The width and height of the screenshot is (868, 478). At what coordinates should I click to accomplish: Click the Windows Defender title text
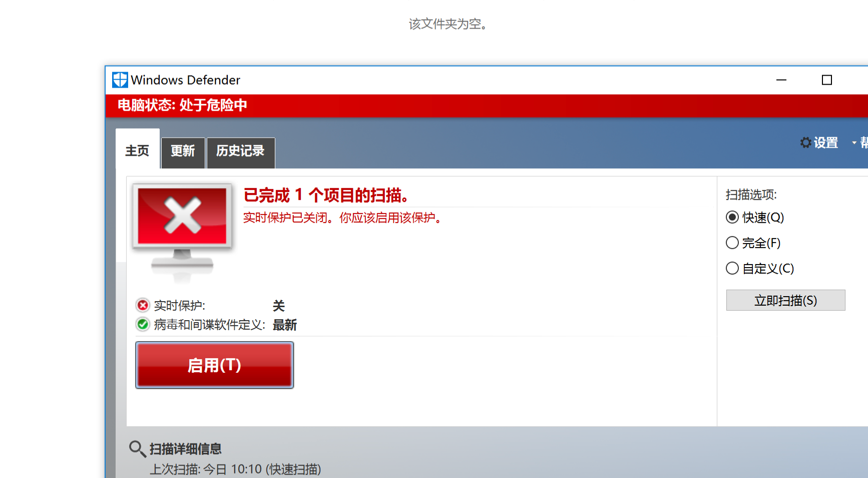[x=186, y=80]
